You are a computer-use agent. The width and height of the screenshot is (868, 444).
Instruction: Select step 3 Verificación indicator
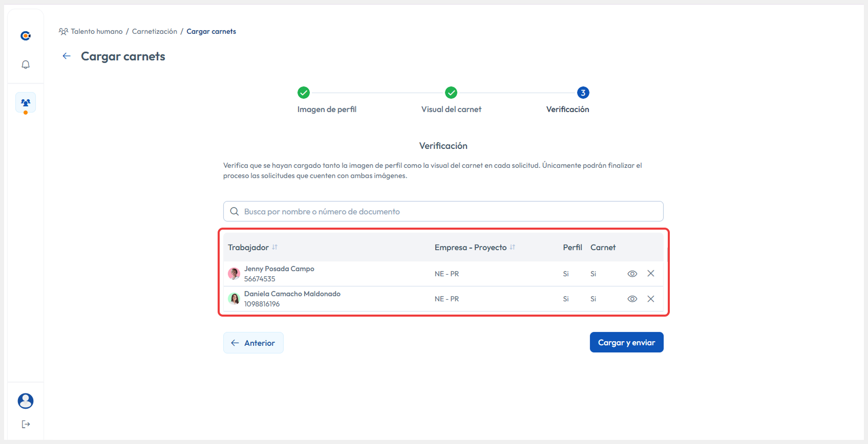coord(583,93)
